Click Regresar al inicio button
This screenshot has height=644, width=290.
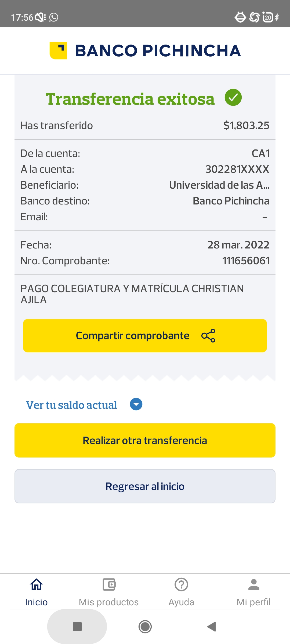145,486
